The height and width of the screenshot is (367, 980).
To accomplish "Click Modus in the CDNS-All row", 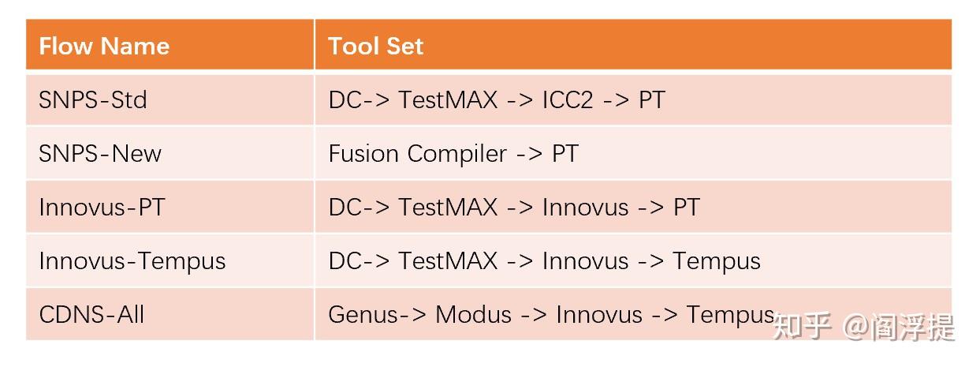I will tap(474, 314).
